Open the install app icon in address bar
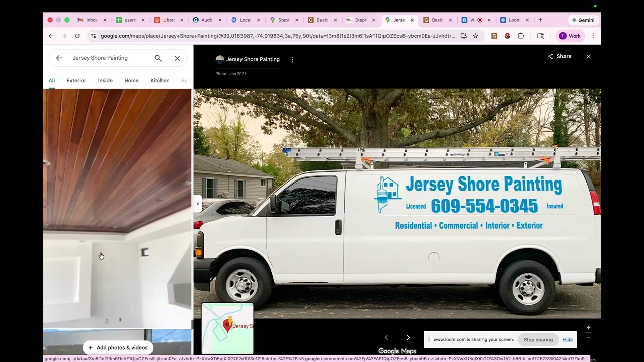Screen dimensions: 644x362 [463, 36]
